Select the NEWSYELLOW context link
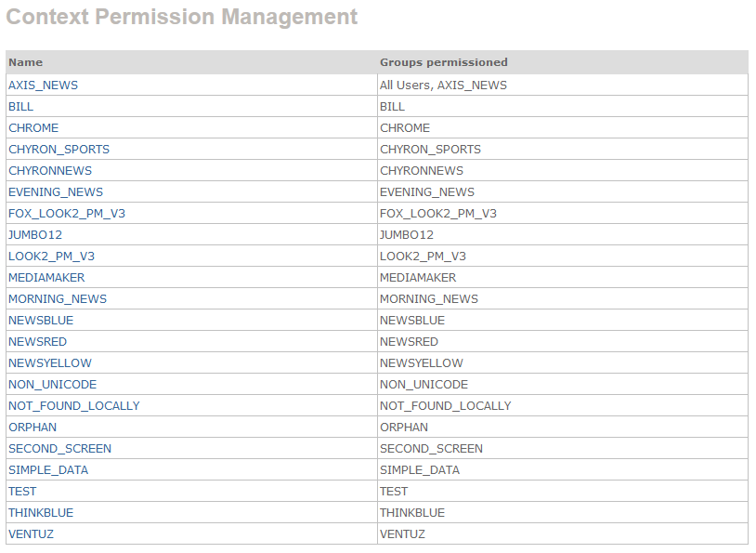Screen dimensions: 756x553 pos(50,362)
